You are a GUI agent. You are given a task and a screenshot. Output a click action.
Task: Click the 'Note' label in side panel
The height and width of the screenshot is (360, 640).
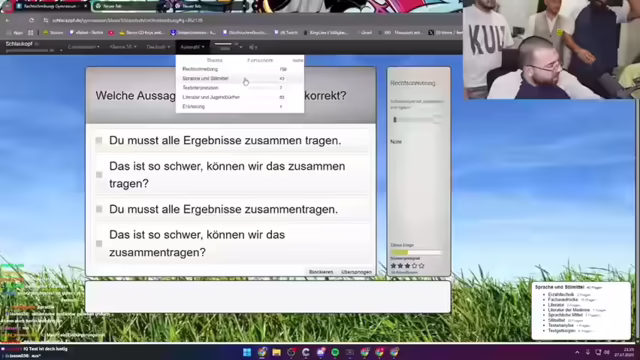click(396, 142)
